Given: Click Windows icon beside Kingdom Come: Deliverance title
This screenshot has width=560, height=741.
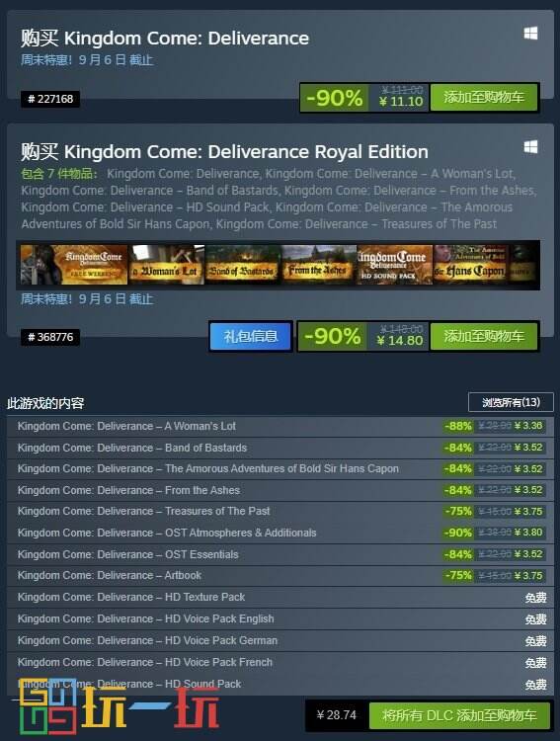Looking at the screenshot, I should 530,34.
